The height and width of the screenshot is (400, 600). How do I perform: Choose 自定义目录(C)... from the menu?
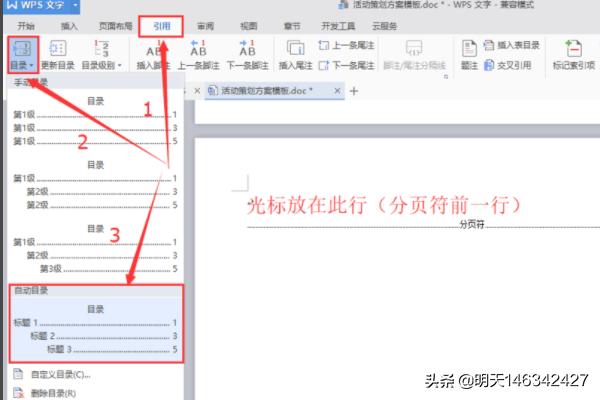58,375
